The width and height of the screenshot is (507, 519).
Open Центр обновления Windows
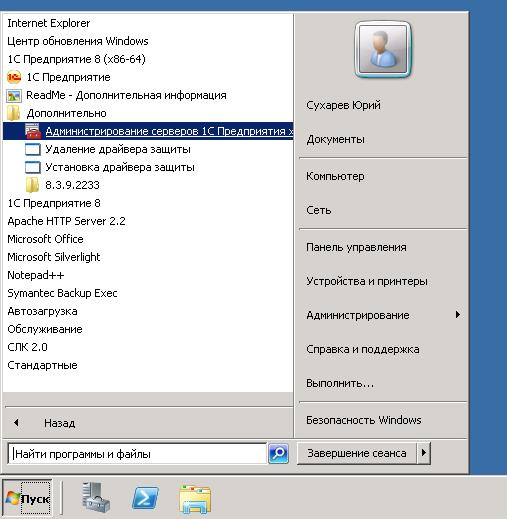click(78, 41)
